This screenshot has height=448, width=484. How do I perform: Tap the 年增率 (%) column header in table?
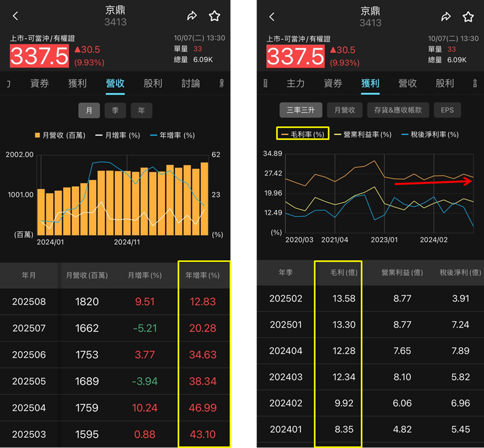pyautogui.click(x=203, y=275)
